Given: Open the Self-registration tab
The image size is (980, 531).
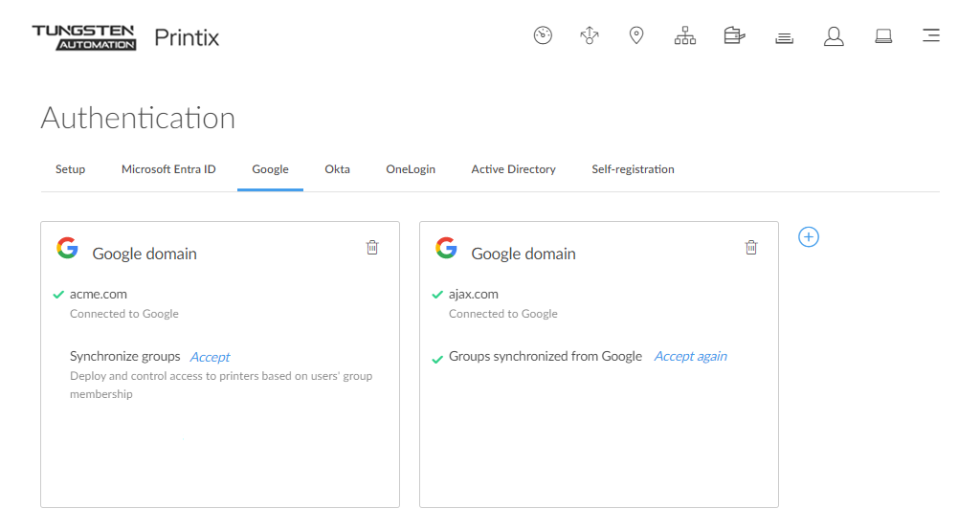Looking at the screenshot, I should 633,169.
